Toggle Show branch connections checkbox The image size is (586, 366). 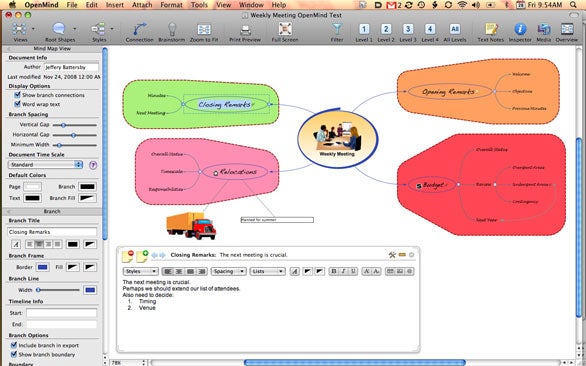point(17,95)
